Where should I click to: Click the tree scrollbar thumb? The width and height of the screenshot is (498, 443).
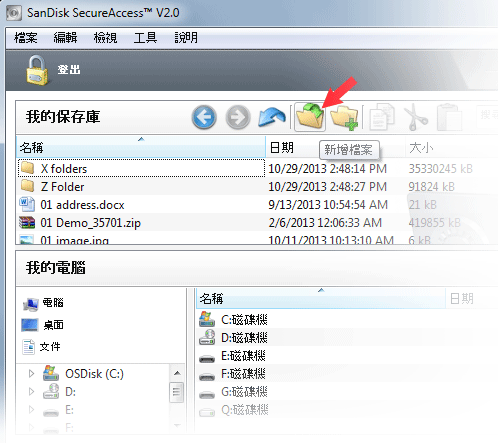pos(177,392)
